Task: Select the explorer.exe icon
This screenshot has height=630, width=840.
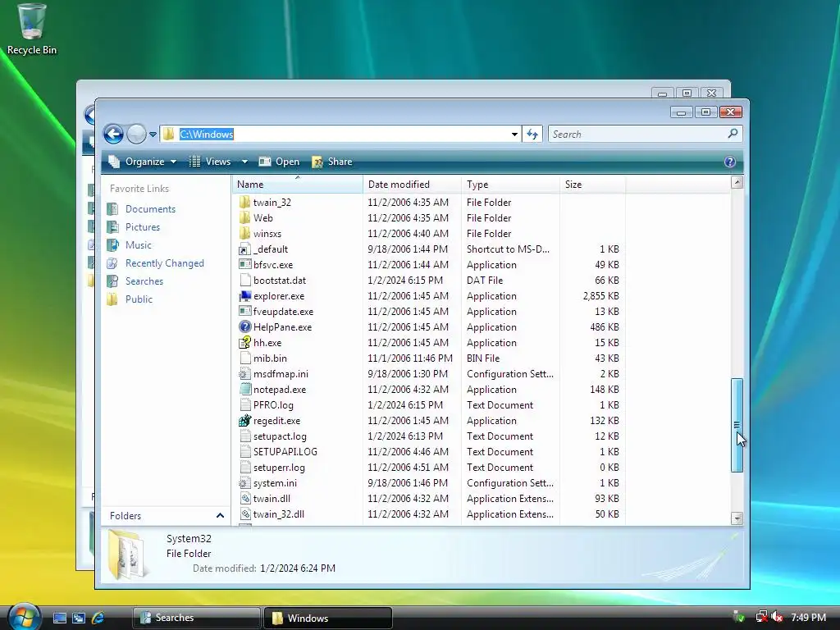Action: pos(244,295)
